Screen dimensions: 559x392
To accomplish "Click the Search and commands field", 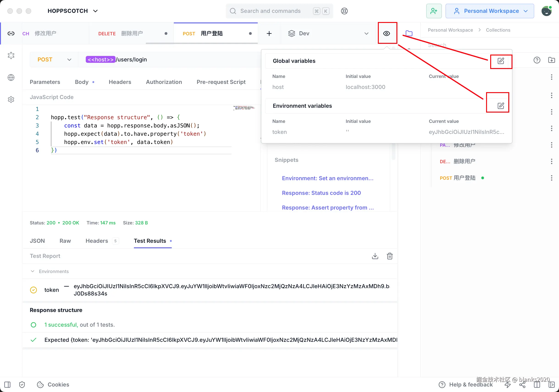I will coord(270,11).
